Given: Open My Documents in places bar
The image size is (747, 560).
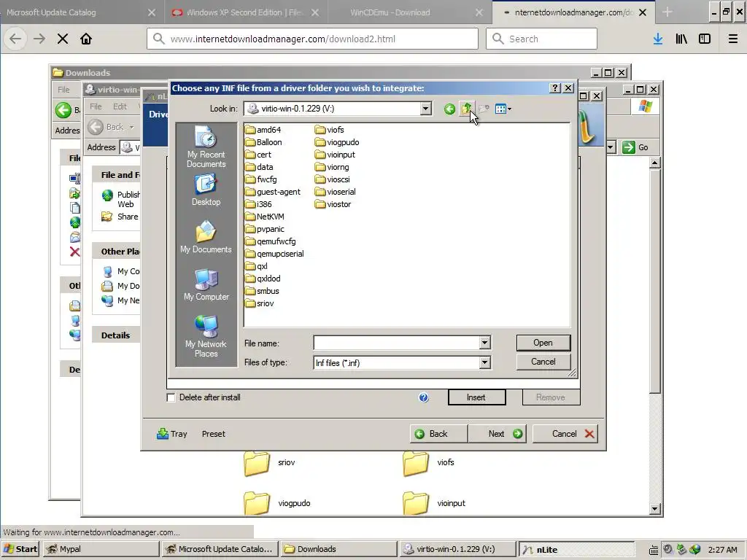Looking at the screenshot, I should [x=206, y=237].
